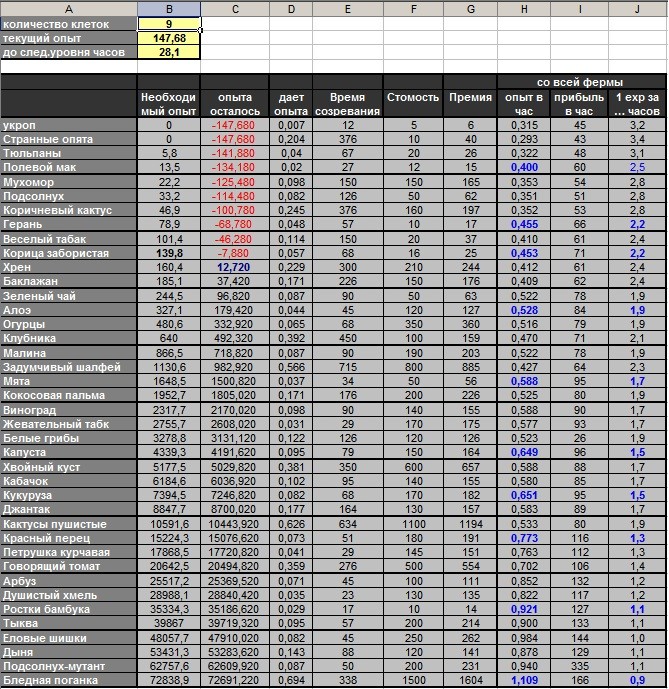Click 'прибыль в час' column heading
This screenshot has width=669, height=689.
point(579,104)
